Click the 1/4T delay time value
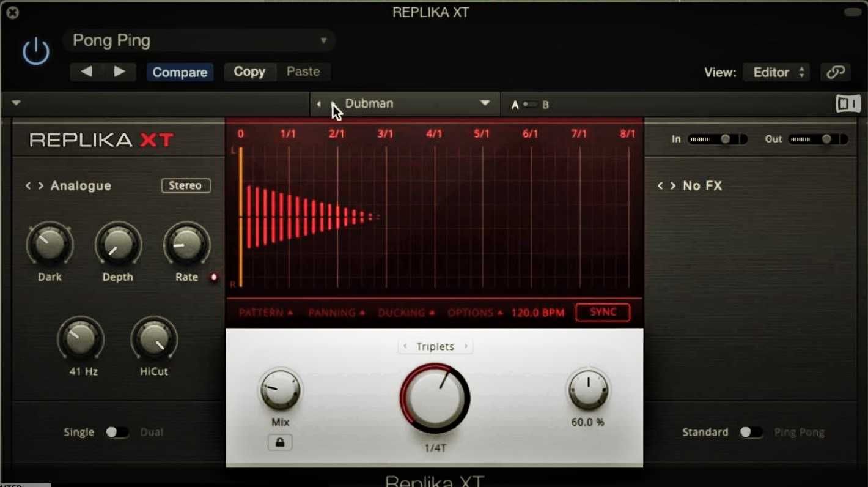The image size is (868, 487). [435, 448]
